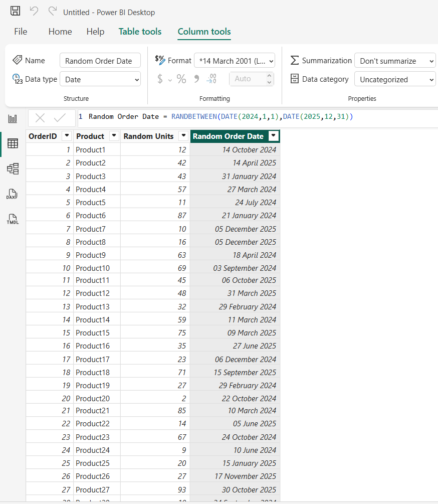The image size is (438, 504).
Task: Open the Data type dropdown
Action: tap(100, 79)
